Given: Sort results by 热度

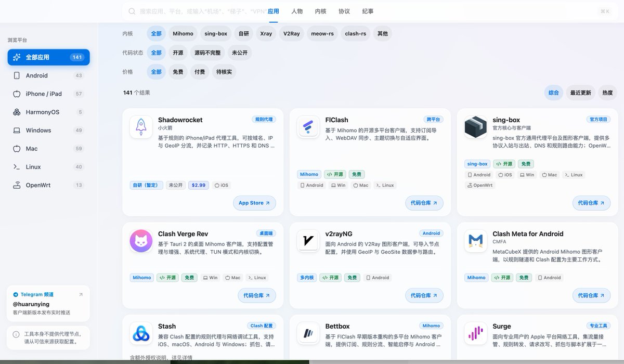Looking at the screenshot, I should (x=607, y=93).
